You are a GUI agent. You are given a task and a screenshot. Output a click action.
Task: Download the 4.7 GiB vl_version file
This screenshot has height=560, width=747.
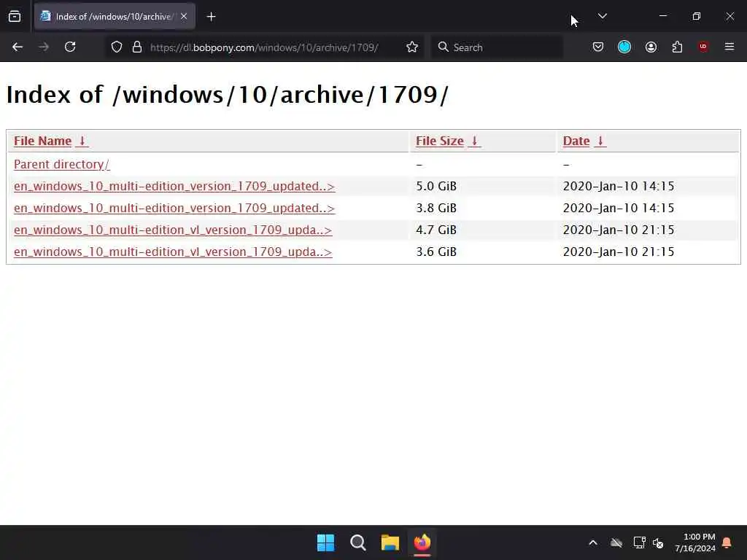click(173, 230)
